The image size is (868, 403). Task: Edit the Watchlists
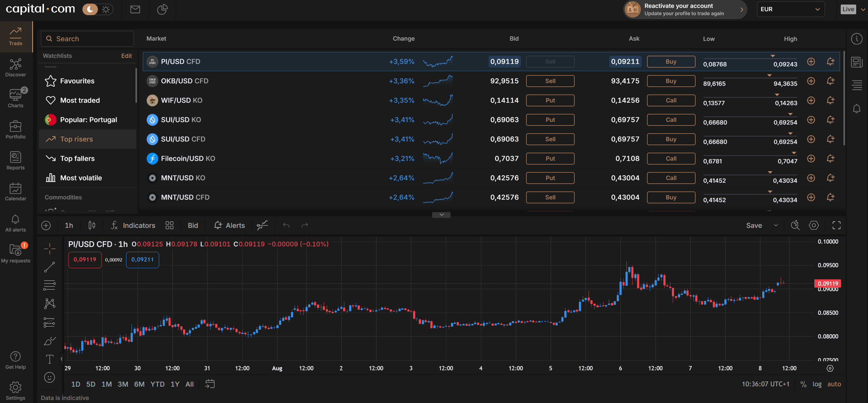tap(126, 56)
